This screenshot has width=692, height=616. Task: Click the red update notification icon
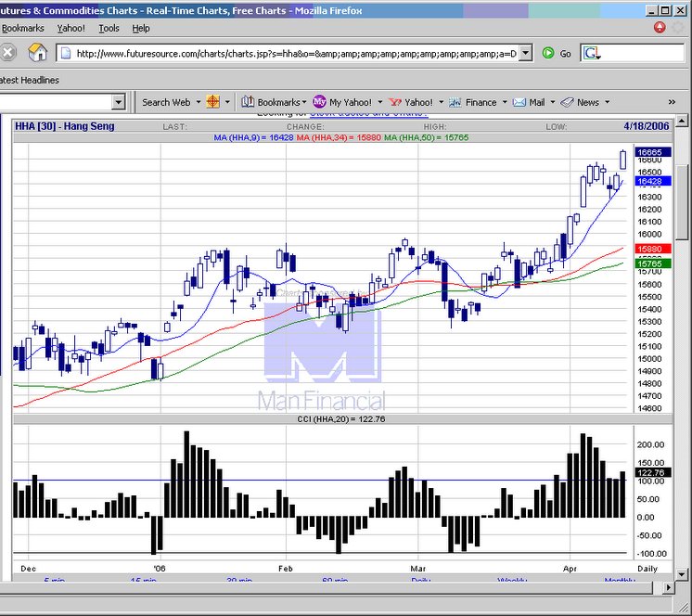click(660, 27)
